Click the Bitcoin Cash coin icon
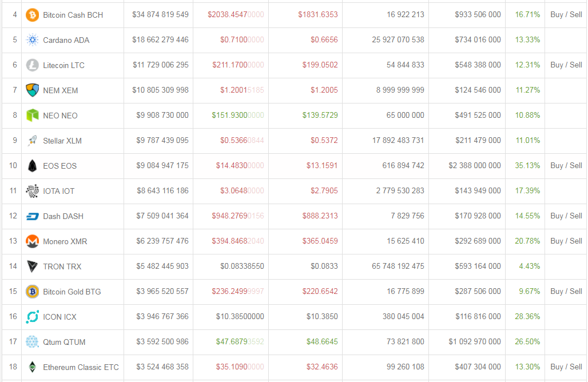Viewport: 588px width, 382px height. [x=33, y=15]
